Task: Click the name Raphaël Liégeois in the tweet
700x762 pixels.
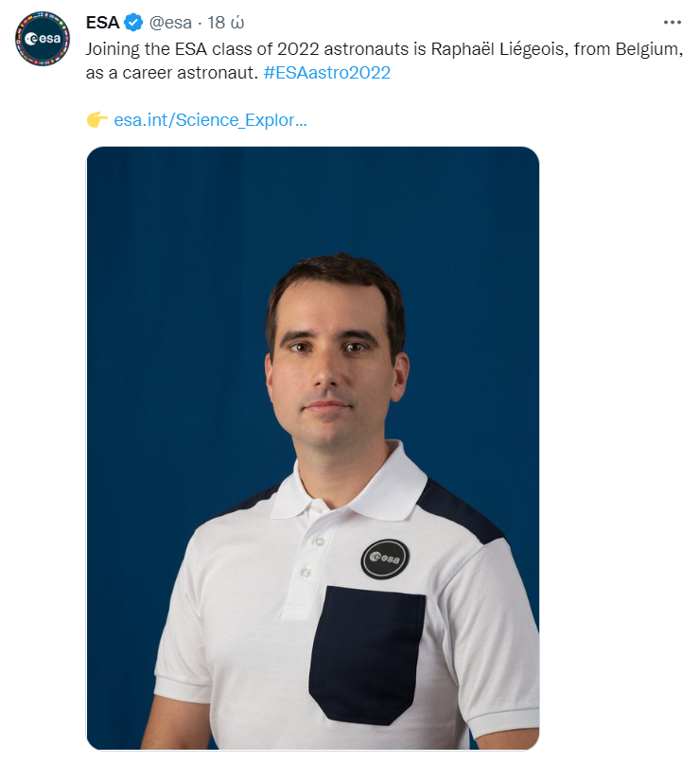Action: click(499, 49)
